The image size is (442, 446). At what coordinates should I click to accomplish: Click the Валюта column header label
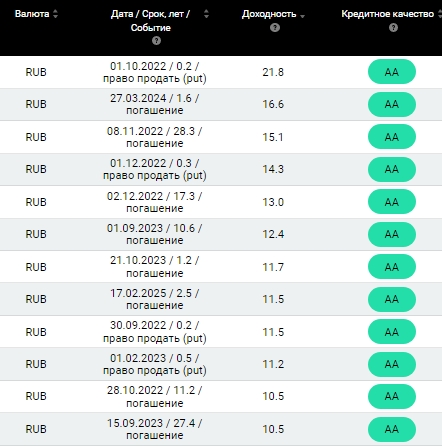tap(32, 14)
